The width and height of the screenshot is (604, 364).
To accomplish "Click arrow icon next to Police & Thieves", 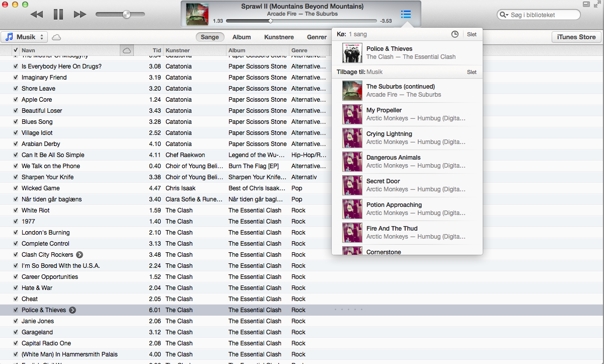I will 72,310.
